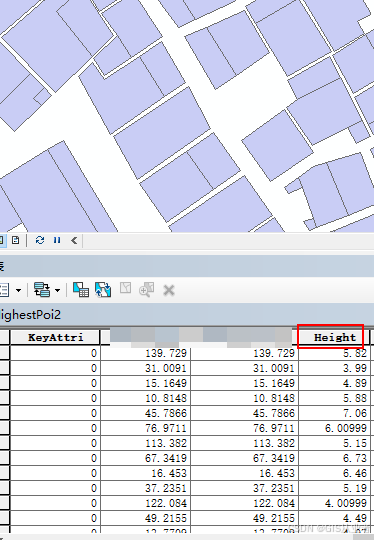This screenshot has height=540, width=374.
Task: Click Height cell 6.46
Action: (334, 473)
